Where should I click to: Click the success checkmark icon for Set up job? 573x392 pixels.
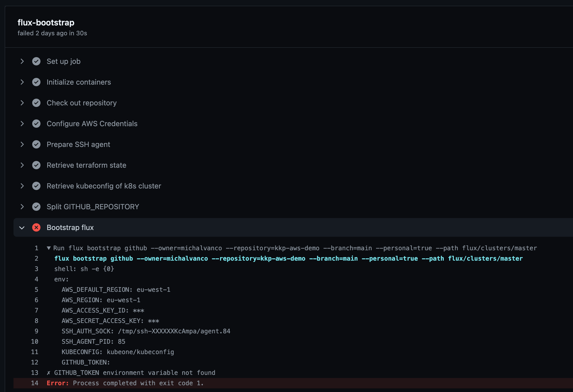[36, 61]
